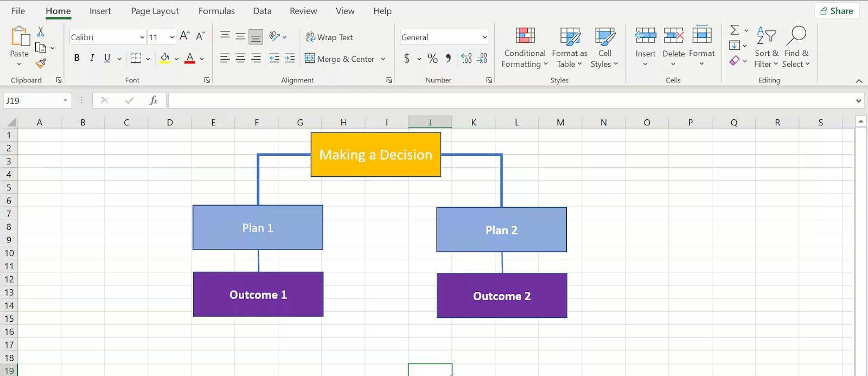The height and width of the screenshot is (376, 868).
Task: Open Font settings dialog launcher
Action: [x=207, y=80]
